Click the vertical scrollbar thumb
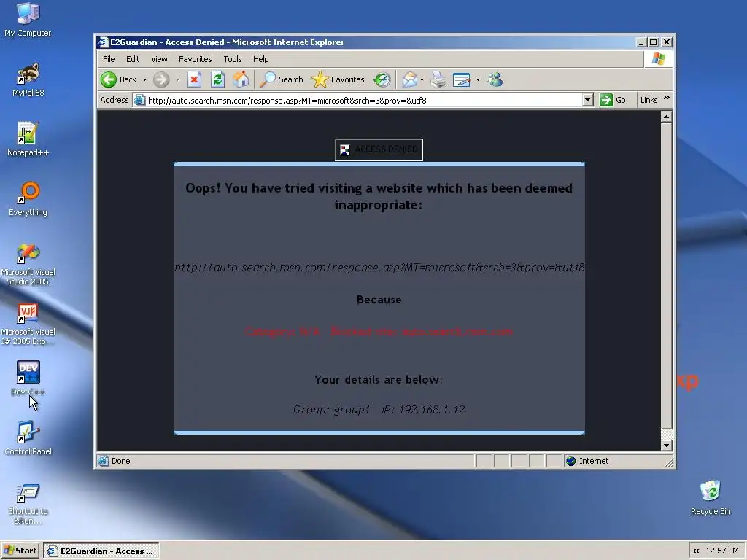Image resolution: width=747 pixels, height=560 pixels. click(666, 275)
